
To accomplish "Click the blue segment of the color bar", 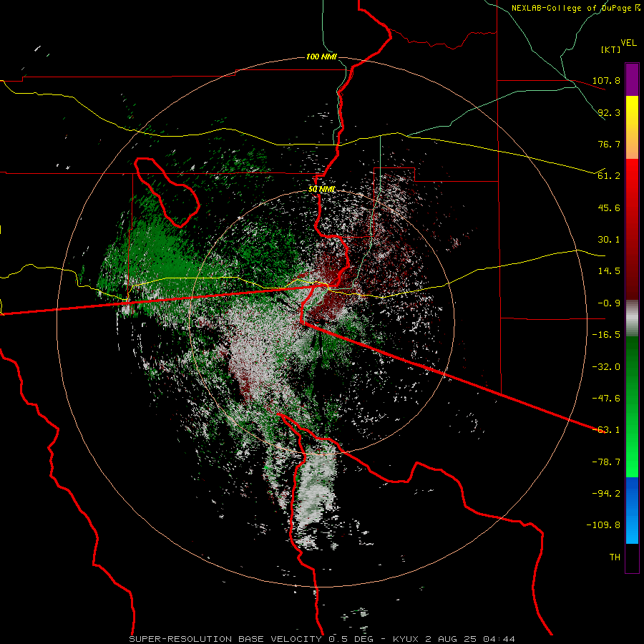I will (632, 510).
